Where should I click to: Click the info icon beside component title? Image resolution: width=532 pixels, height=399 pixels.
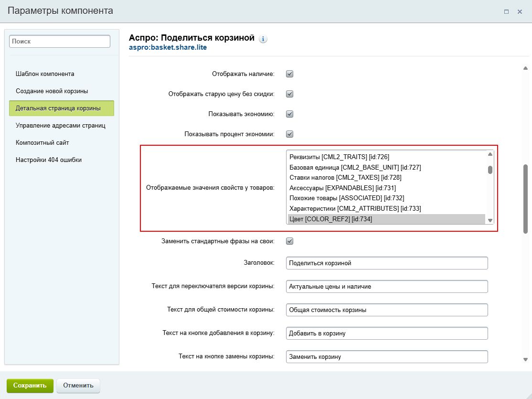[263, 39]
